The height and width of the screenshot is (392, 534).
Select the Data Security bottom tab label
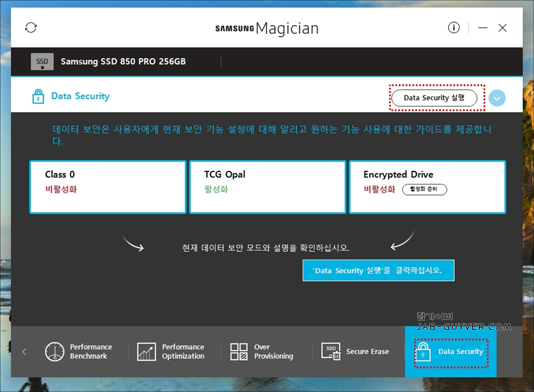461,352
